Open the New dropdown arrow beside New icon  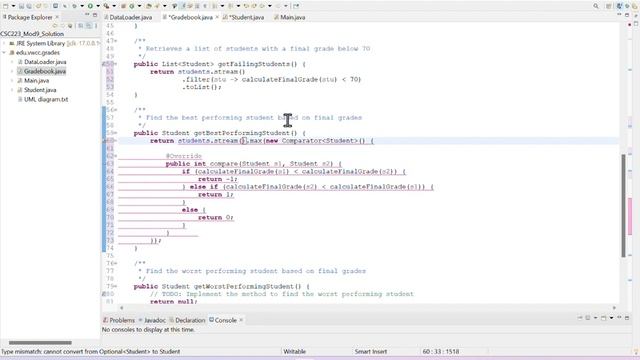tap(13, 6)
